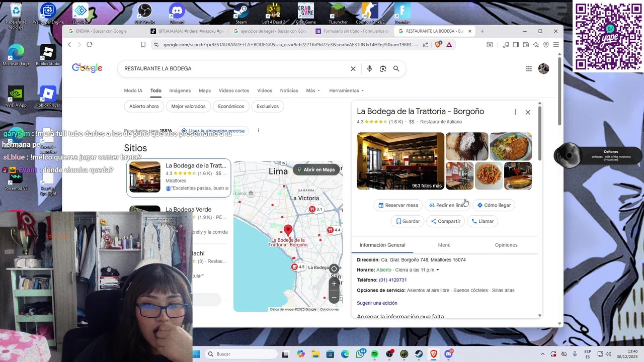Open the Menú tab in restaurant panel
The height and width of the screenshot is (362, 644).
[x=444, y=245]
